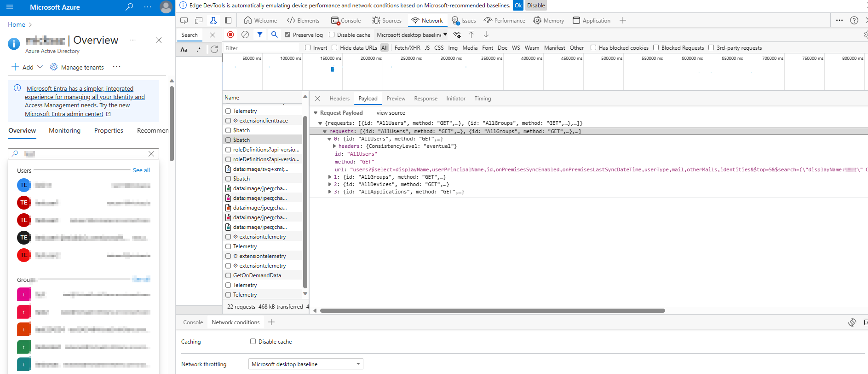Click the Ok button in emulation banner
The width and height of the screenshot is (868, 374).
518,6
